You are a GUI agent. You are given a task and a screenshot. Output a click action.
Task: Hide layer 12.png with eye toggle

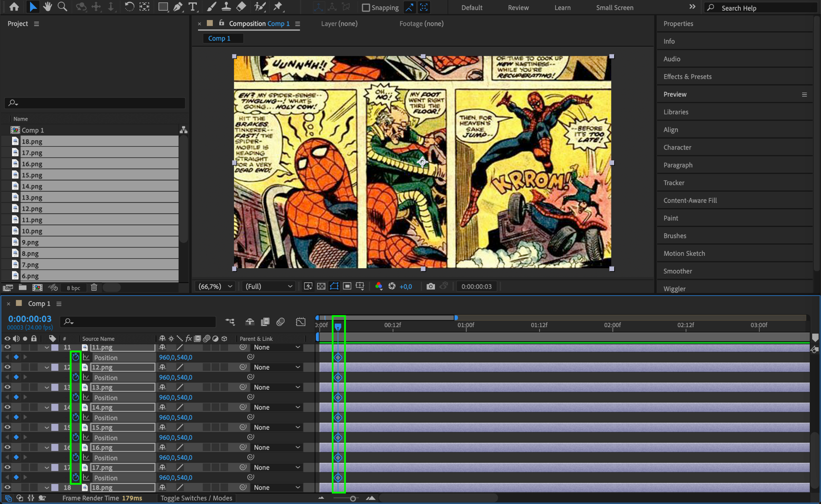(x=7, y=367)
